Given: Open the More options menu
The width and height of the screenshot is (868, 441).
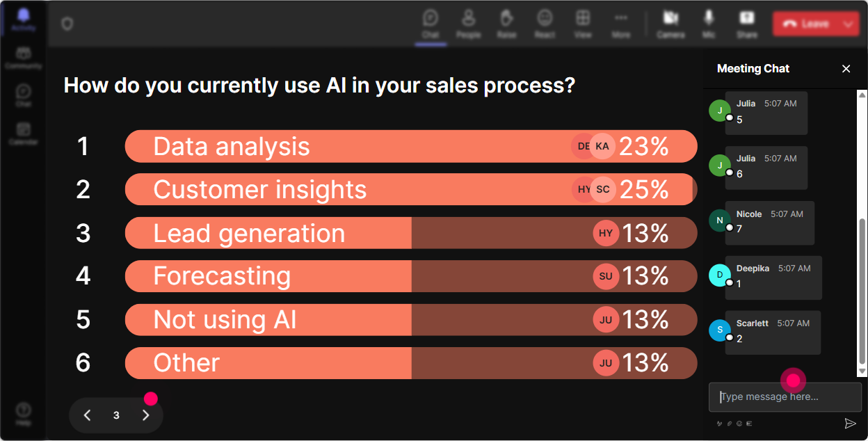Looking at the screenshot, I should pyautogui.click(x=621, y=24).
